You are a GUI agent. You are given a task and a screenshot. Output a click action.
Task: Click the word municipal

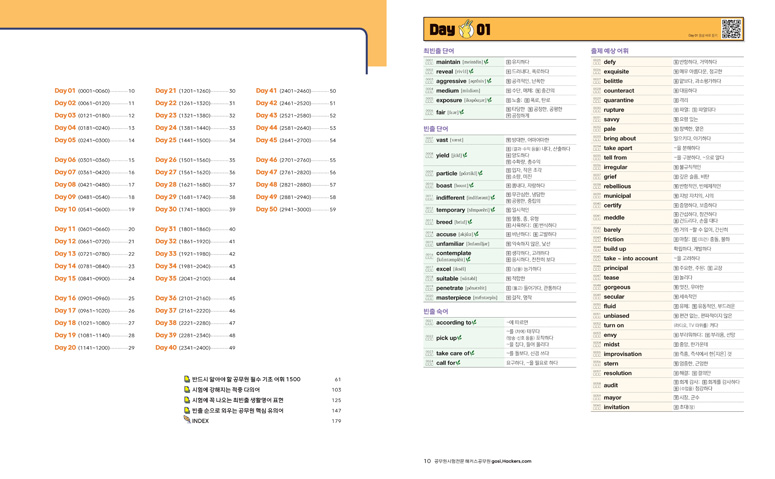(617, 196)
